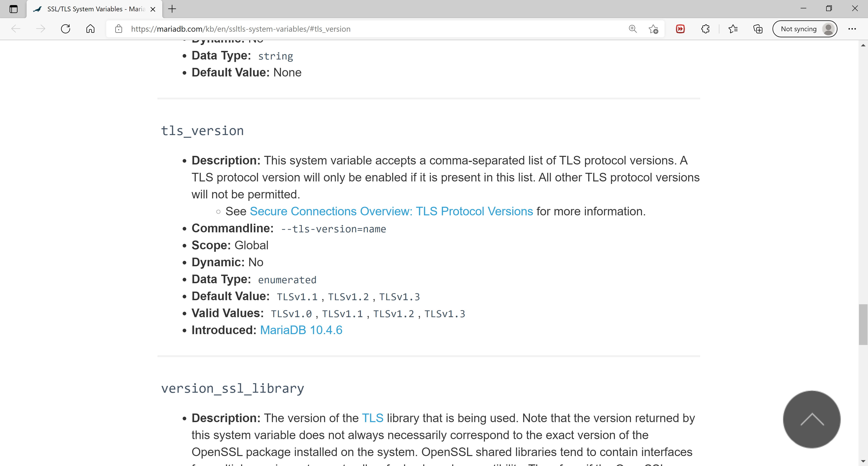Close the SSL/TLS System Variables tab
Image resolution: width=868 pixels, height=466 pixels.
pos(153,10)
